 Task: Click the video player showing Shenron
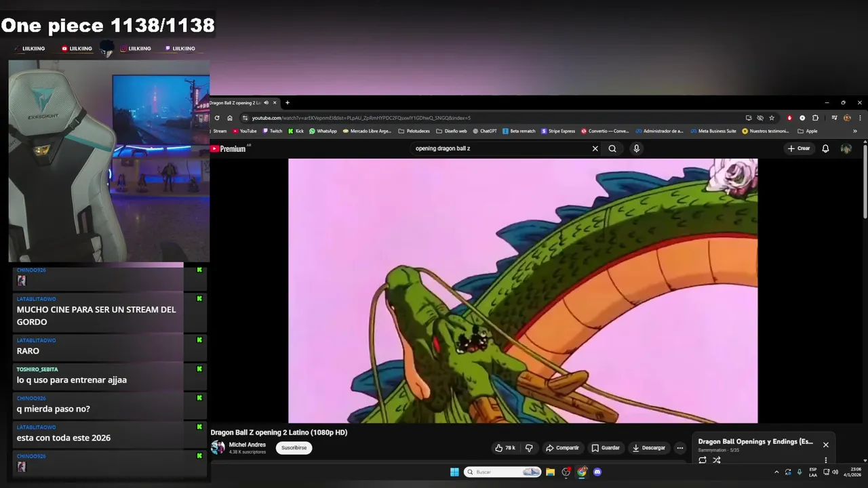tap(523, 291)
